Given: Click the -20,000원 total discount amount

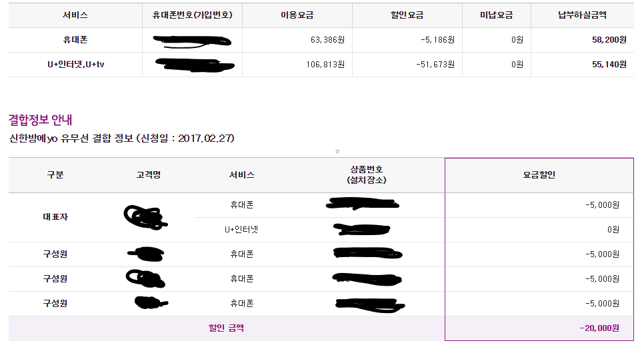Looking at the screenshot, I should tap(599, 328).
